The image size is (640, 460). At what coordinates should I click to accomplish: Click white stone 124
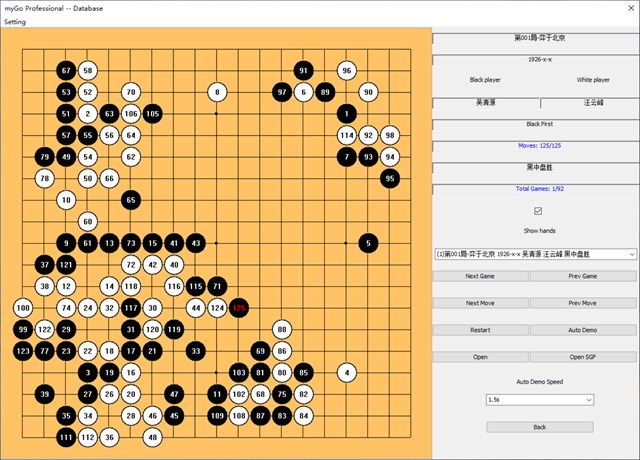click(x=217, y=308)
